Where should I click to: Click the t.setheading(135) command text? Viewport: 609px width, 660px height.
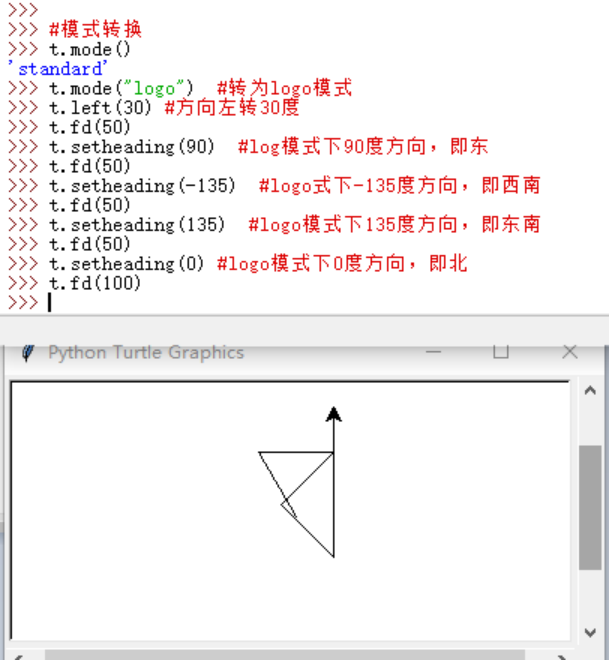pyautogui.click(x=137, y=224)
